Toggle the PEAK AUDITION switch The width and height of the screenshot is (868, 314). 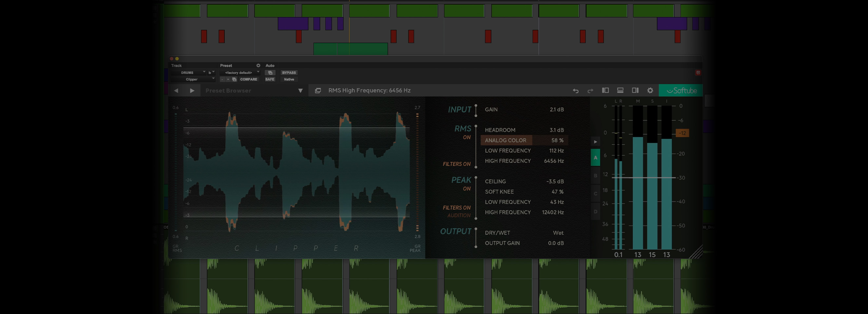click(459, 216)
